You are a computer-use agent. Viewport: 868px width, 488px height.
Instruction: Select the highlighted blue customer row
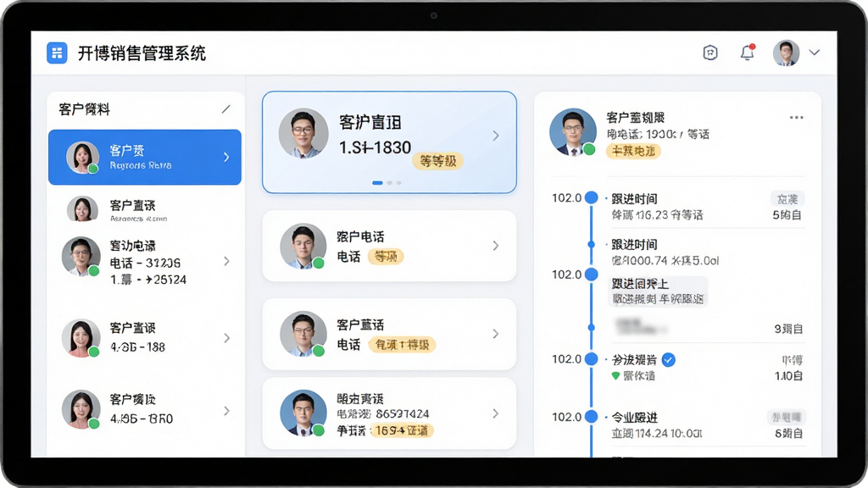coord(145,157)
